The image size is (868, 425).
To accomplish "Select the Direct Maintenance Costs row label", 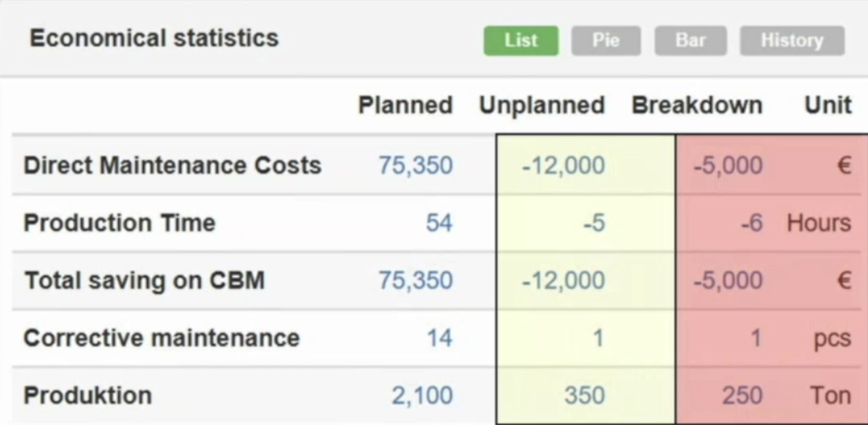I will (x=172, y=165).
